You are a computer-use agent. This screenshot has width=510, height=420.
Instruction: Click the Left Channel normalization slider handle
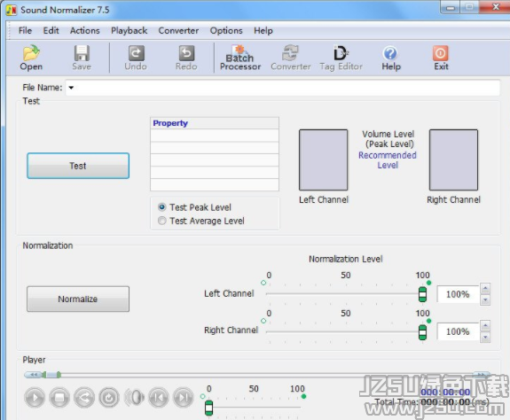(422, 294)
